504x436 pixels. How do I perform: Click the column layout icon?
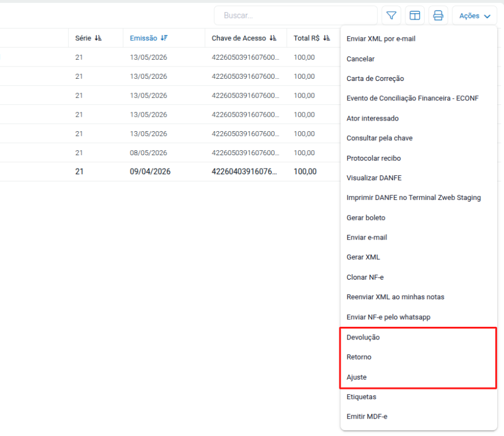(415, 16)
